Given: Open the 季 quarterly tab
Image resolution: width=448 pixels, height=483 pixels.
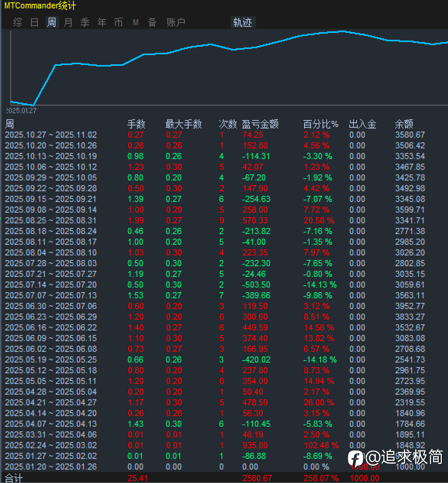Looking at the screenshot, I should click(x=85, y=23).
